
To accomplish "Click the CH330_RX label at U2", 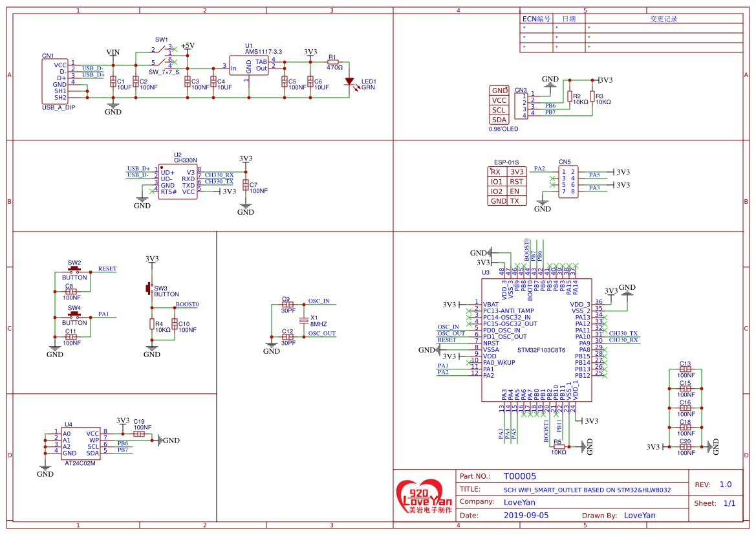I will (219, 175).
